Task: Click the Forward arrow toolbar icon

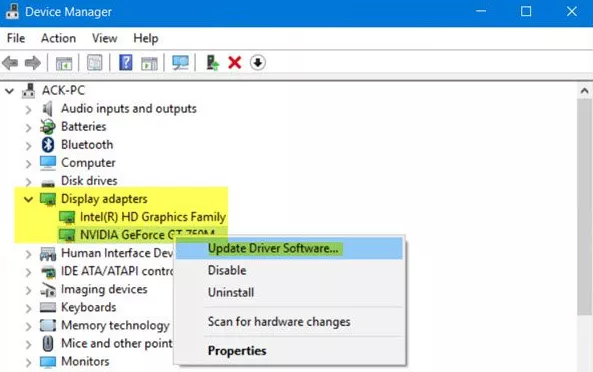Action: (33, 63)
